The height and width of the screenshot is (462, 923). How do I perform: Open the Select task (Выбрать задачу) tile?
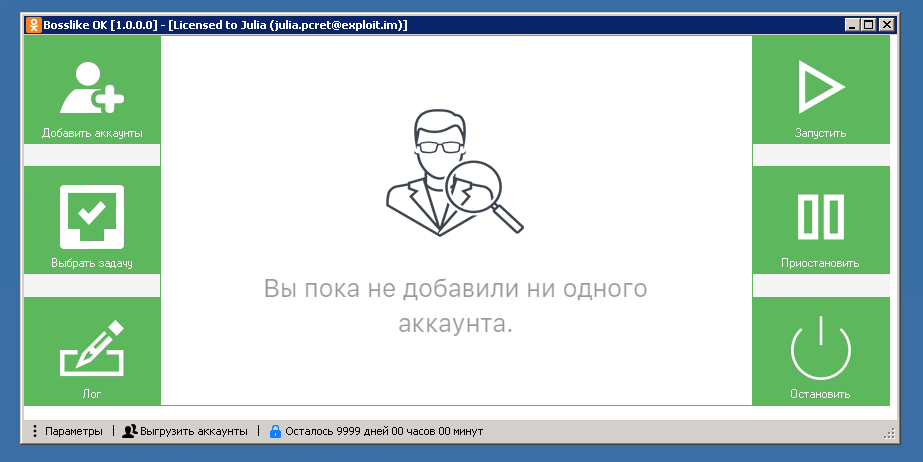(x=92, y=220)
